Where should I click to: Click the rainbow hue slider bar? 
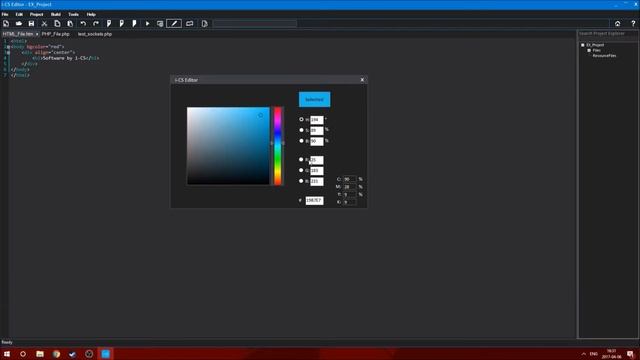[x=278, y=146]
